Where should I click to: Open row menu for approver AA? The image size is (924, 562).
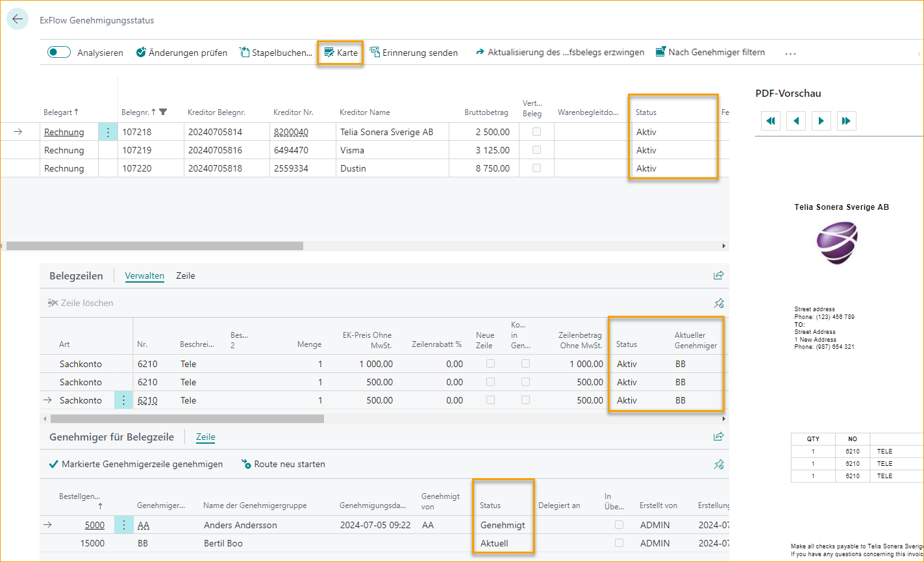[x=123, y=525]
